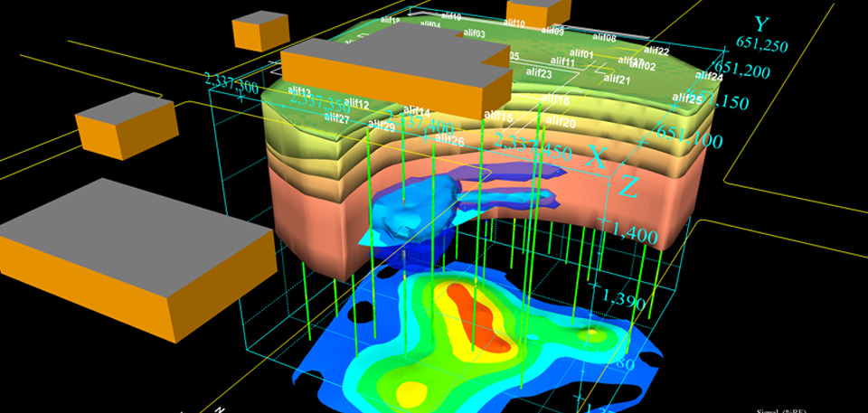Screen dimensions: 868x413
Task: Click the cyan Z axis label
Action: tap(629, 187)
